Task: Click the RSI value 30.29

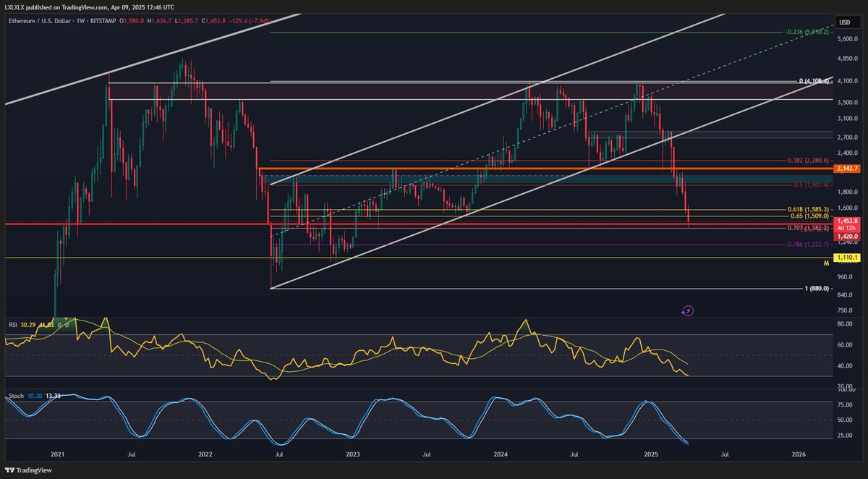Action: pos(27,324)
